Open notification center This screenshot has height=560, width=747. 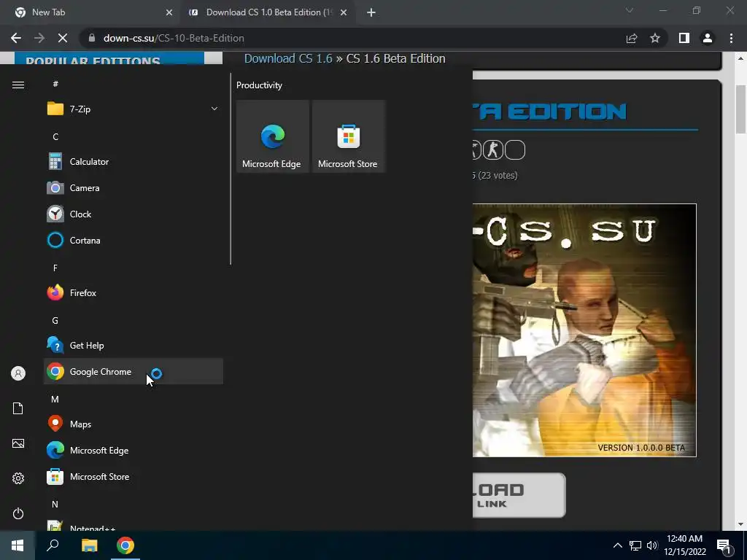(x=724, y=547)
